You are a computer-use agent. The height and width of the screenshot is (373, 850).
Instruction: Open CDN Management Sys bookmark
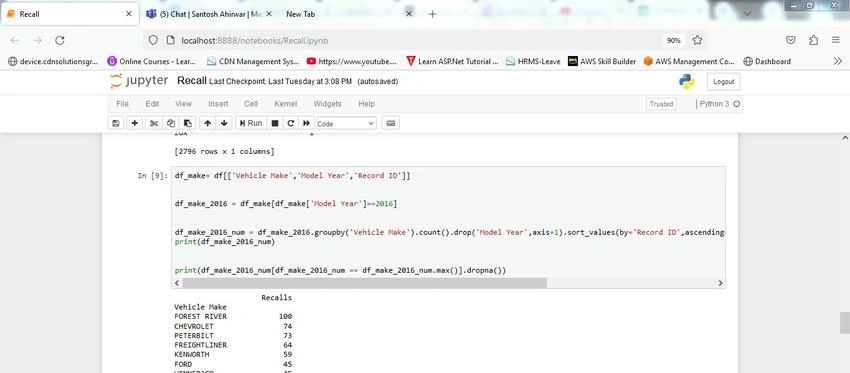pos(253,61)
